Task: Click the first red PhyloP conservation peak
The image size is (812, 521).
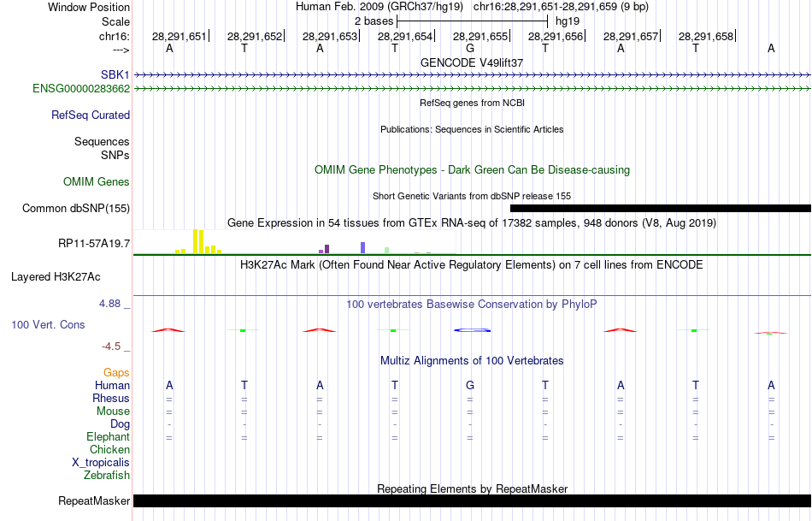Action: [168, 330]
